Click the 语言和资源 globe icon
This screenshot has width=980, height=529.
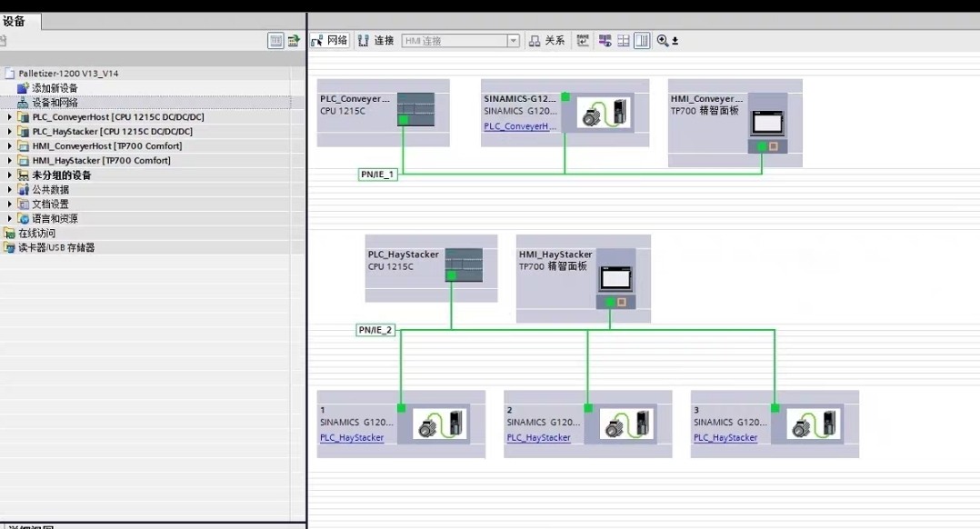pyautogui.click(x=23, y=218)
